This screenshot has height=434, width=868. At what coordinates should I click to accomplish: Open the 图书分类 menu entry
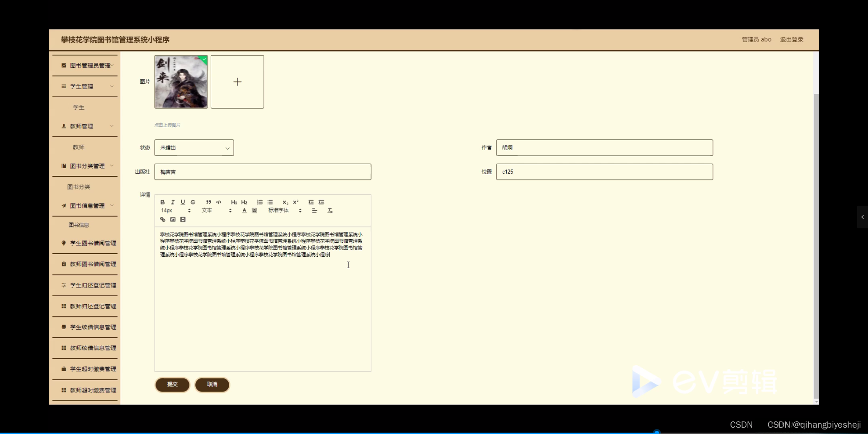(79, 187)
